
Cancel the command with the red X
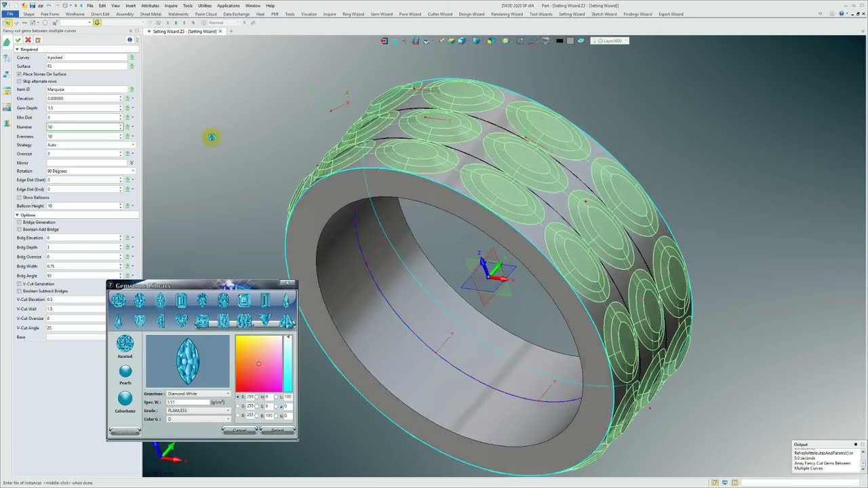[28, 40]
